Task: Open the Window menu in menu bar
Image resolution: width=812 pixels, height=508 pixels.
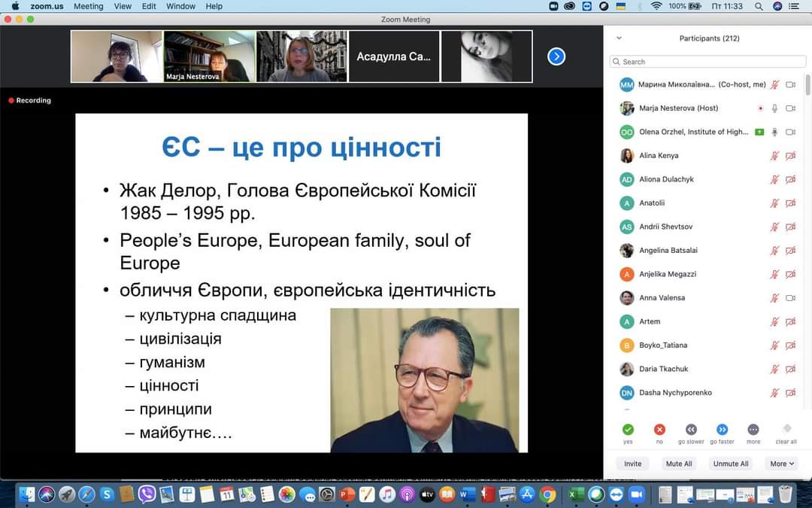Action: click(x=180, y=6)
